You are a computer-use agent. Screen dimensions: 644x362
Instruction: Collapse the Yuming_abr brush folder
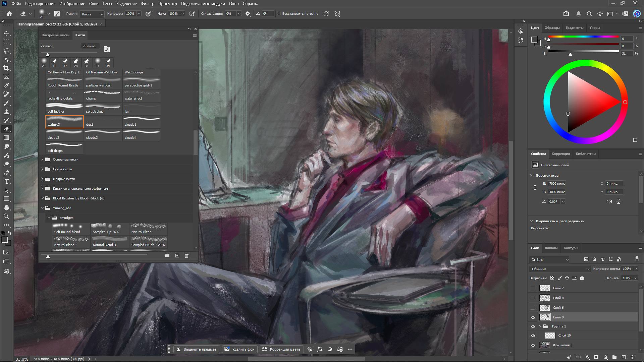pos(42,208)
